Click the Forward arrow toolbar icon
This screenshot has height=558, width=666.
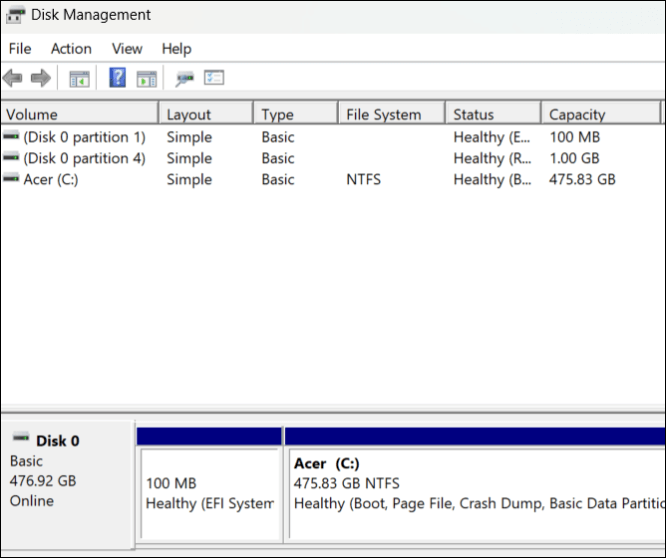[x=40, y=78]
